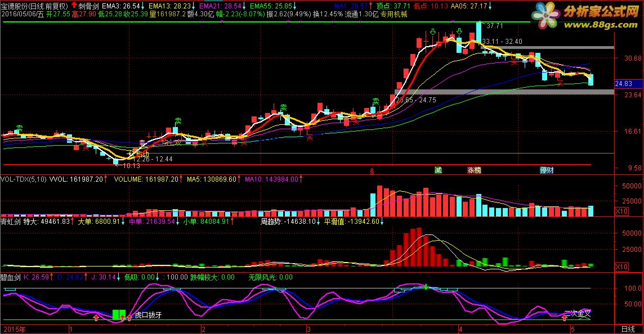The width and height of the screenshot is (644, 334).
Task: Click the closing price 收25.39
Action: (x=136, y=15)
